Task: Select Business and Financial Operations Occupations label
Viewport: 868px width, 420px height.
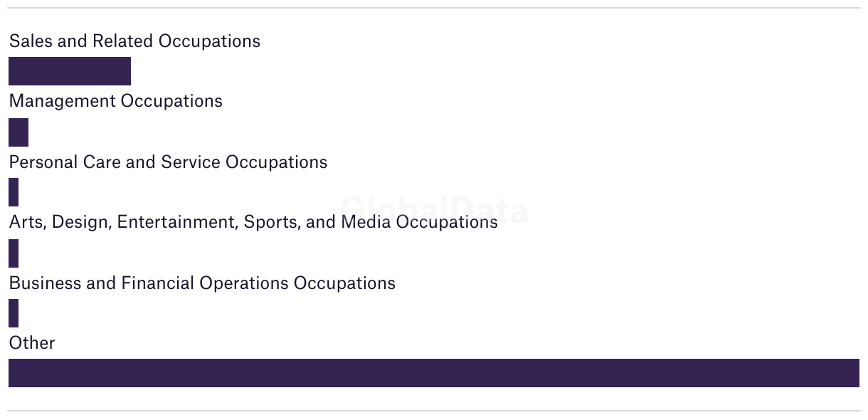Action: (x=202, y=283)
